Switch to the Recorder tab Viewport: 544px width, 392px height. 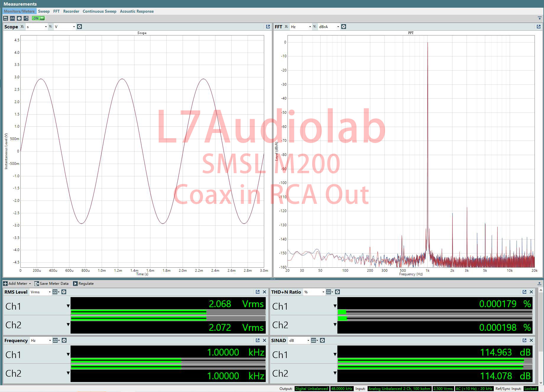click(71, 11)
